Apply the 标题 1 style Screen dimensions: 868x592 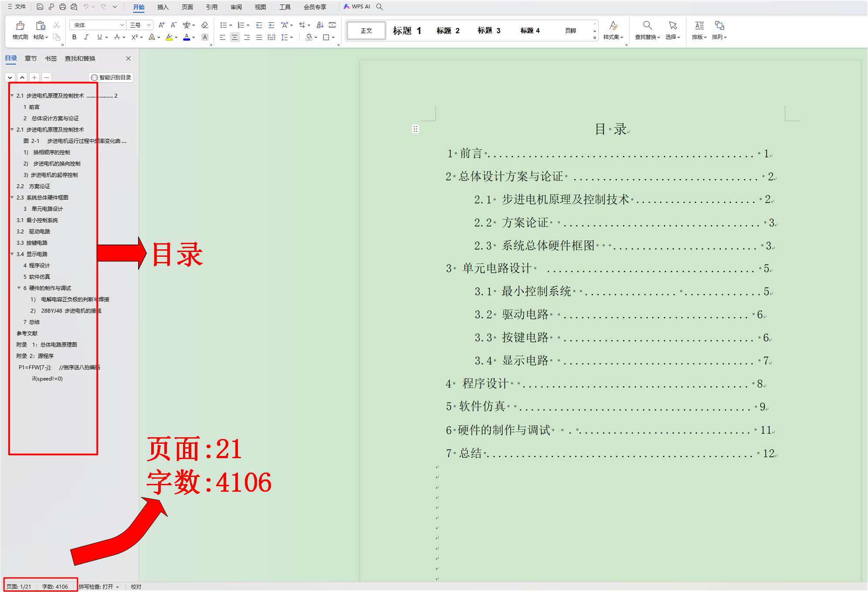pos(407,31)
